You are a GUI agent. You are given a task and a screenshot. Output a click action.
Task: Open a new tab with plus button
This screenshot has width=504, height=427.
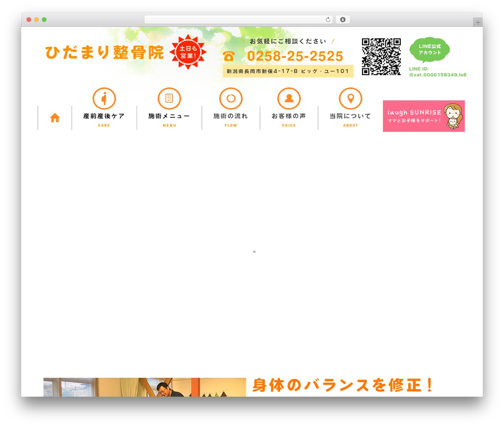click(478, 22)
